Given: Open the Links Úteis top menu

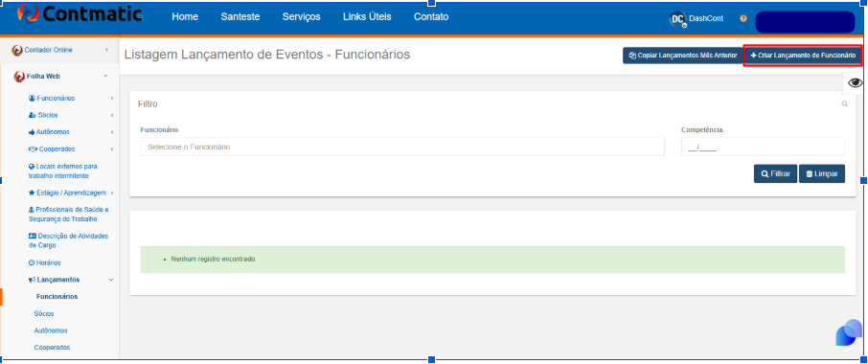Looking at the screenshot, I should [x=367, y=16].
